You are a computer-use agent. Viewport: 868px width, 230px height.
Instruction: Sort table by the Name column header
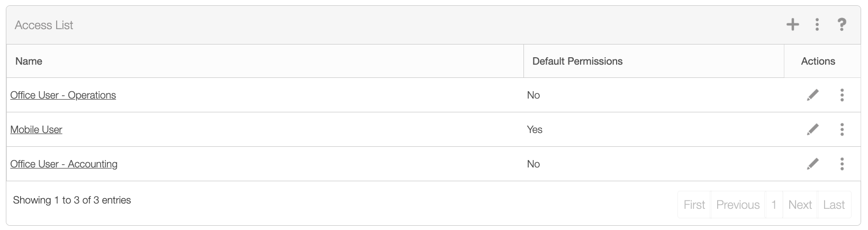[x=29, y=61]
